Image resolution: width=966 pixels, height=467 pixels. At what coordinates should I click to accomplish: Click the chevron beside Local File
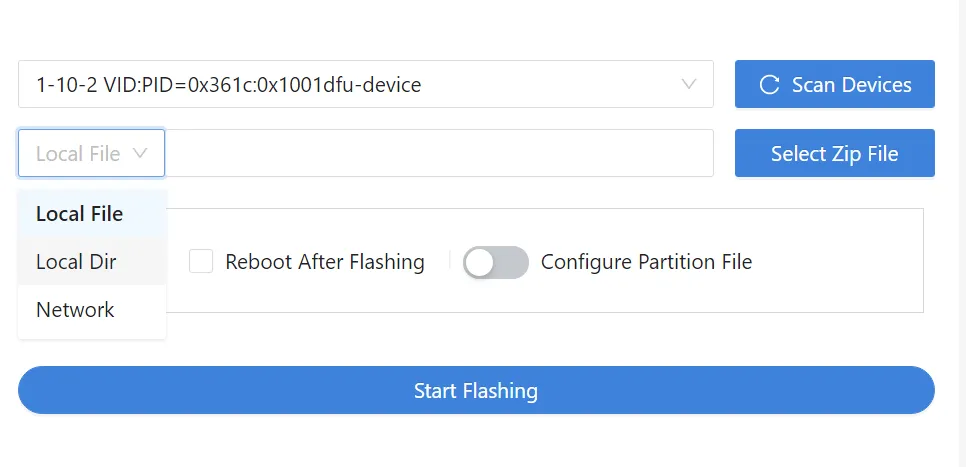(140, 153)
